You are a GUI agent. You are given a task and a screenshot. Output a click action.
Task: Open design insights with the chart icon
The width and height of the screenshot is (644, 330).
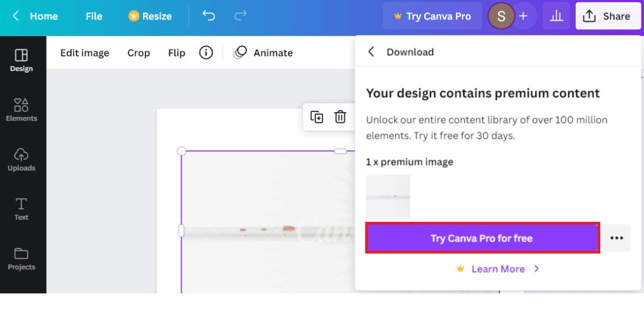point(556,16)
